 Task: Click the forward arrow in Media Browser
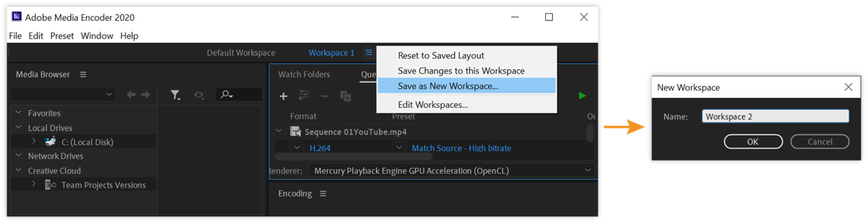point(146,95)
